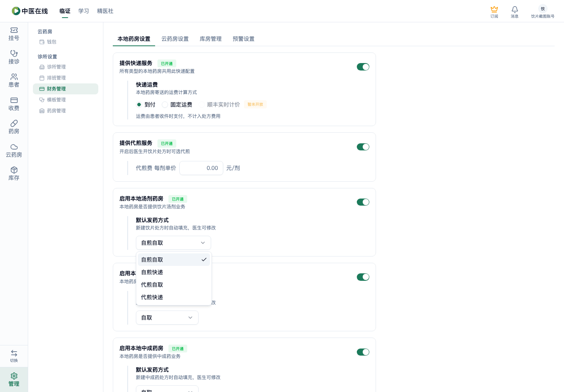Open 诊所管理 in the side menu
The image size is (564, 392).
point(65,67)
